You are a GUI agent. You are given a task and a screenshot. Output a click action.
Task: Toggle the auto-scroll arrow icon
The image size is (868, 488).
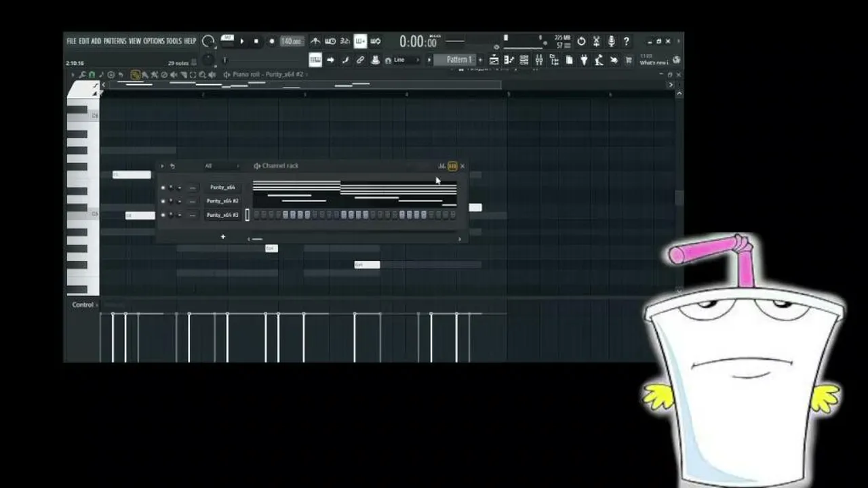coord(330,60)
